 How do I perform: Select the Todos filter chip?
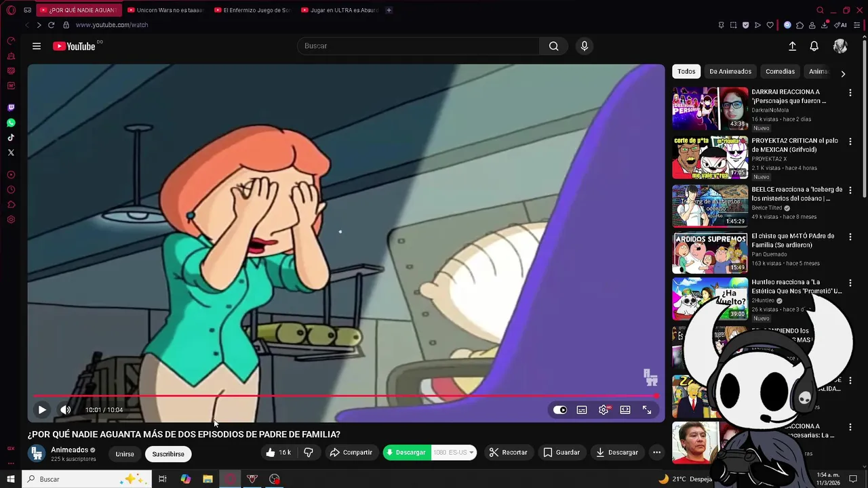click(686, 72)
